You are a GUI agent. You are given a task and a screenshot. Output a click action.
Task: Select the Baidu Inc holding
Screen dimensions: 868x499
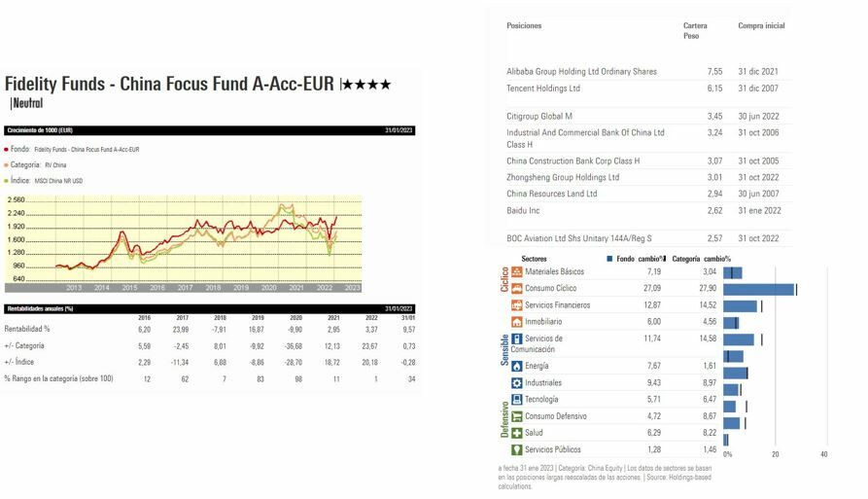coord(523,210)
